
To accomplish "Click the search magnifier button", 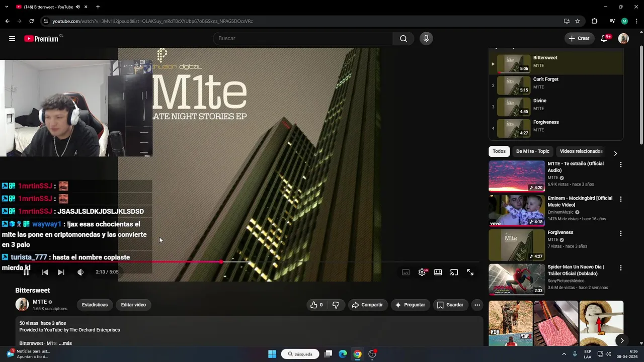I will point(404,39).
